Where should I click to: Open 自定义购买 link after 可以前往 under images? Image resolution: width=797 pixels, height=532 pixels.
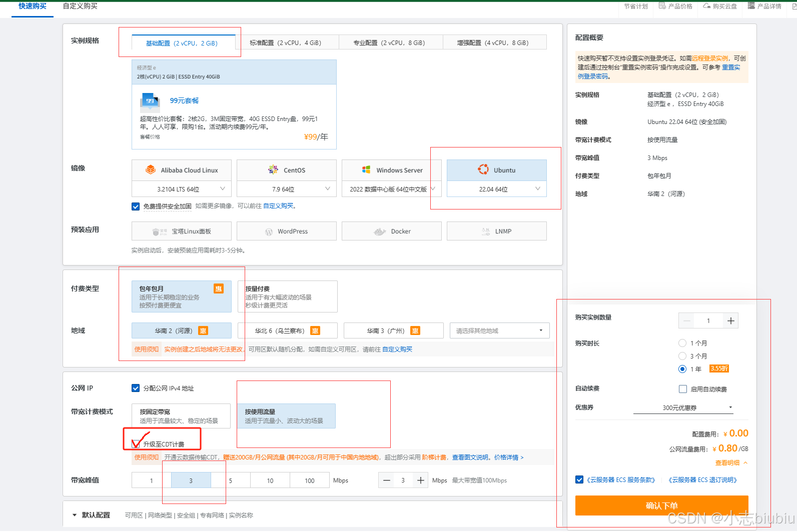coord(278,206)
